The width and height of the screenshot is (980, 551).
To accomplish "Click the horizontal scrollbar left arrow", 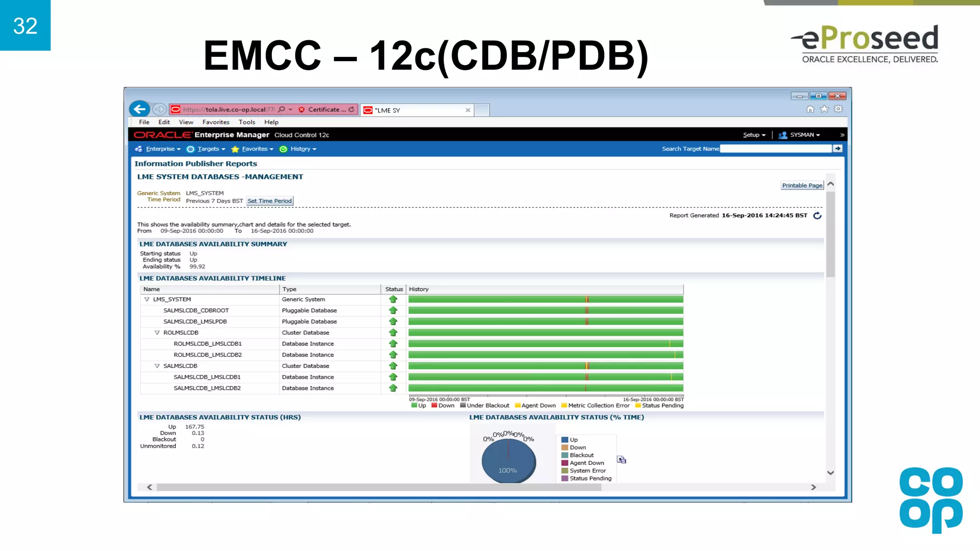I will pyautogui.click(x=150, y=487).
